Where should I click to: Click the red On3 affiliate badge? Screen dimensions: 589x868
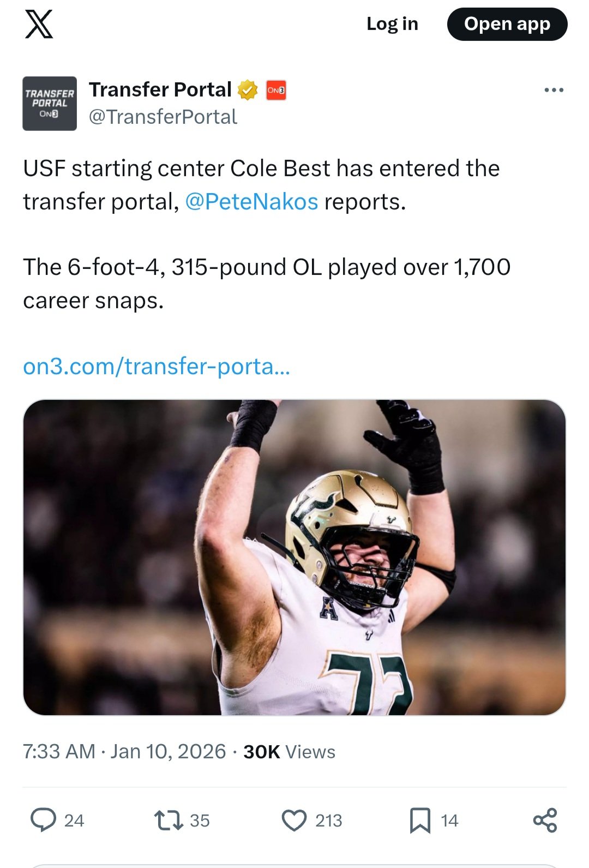[x=276, y=90]
